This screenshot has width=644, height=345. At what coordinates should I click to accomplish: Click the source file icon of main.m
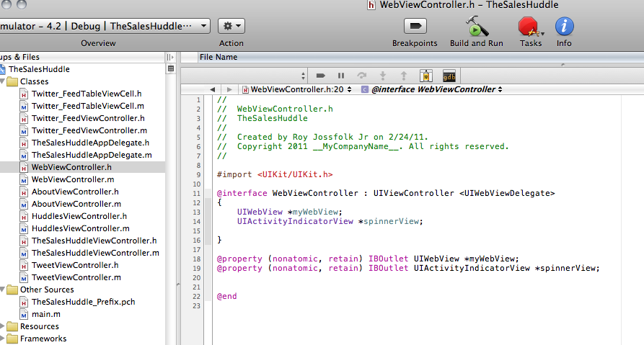click(x=24, y=315)
